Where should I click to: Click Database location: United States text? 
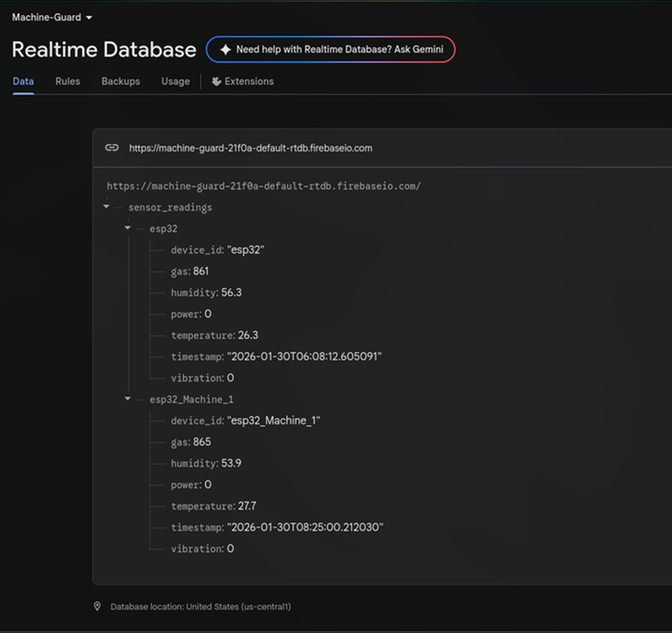[201, 607]
